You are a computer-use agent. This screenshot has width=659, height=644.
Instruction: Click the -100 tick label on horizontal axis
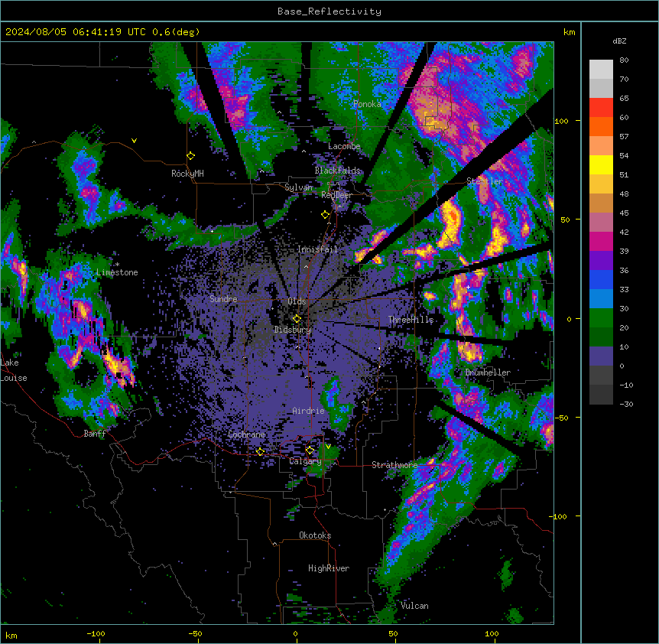pos(96,634)
